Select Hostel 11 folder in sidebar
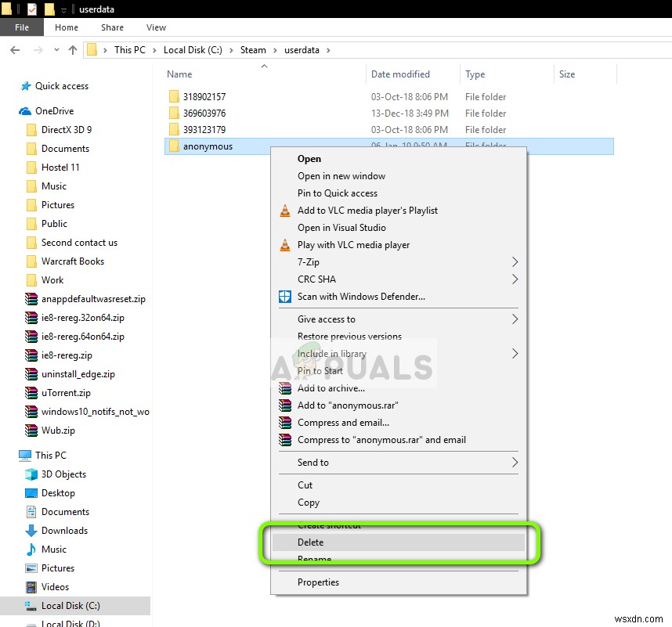 coord(60,168)
